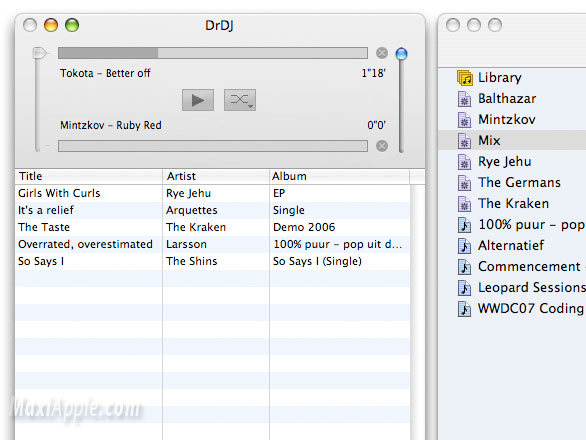This screenshot has width=586, height=440.
Task: Click the artist cell The Kraken
Action: (x=196, y=227)
